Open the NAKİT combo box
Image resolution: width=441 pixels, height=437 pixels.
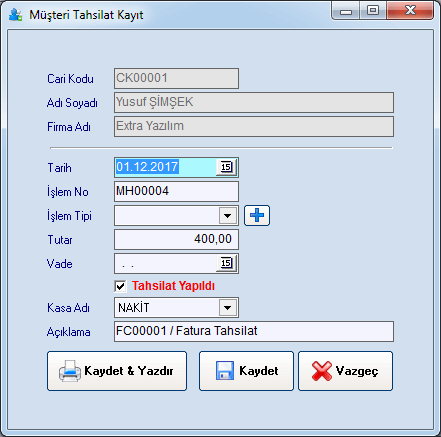176,308
